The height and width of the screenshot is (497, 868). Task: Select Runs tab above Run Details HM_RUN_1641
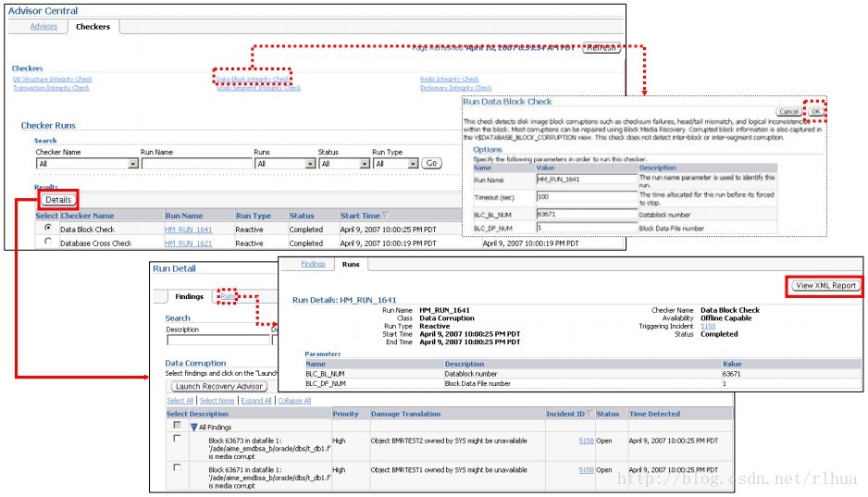coord(351,265)
